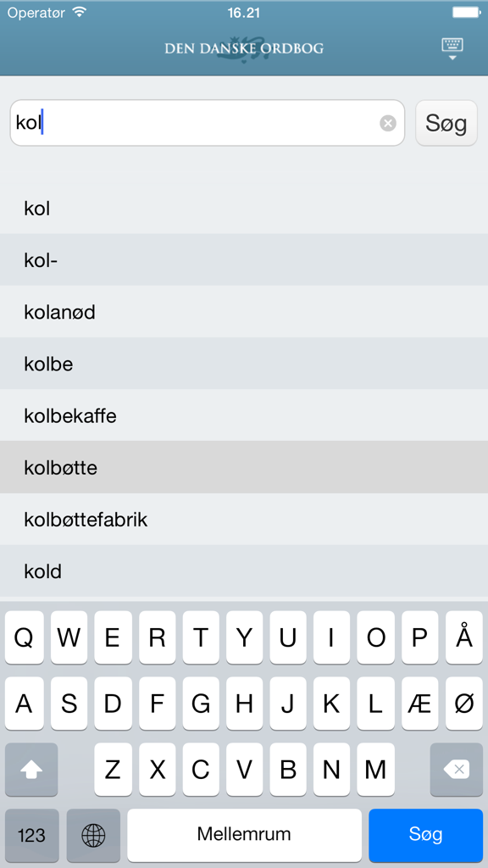This screenshot has height=868, width=488.
Task: Toggle uppercase letters with shift
Action: tap(31, 770)
